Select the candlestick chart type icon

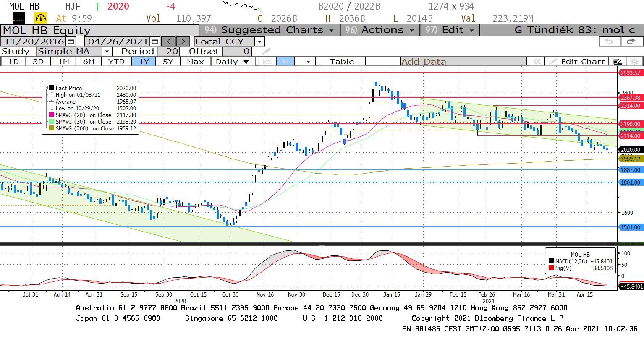point(285,62)
